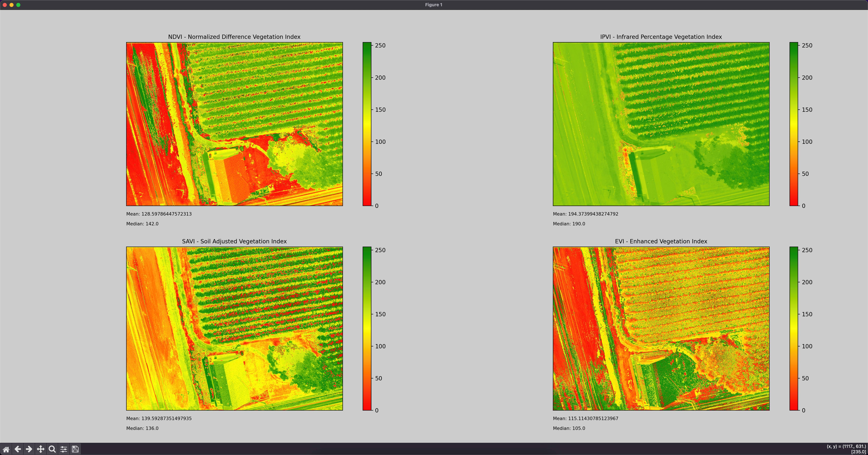Click the Figure 1 window title

434,5
